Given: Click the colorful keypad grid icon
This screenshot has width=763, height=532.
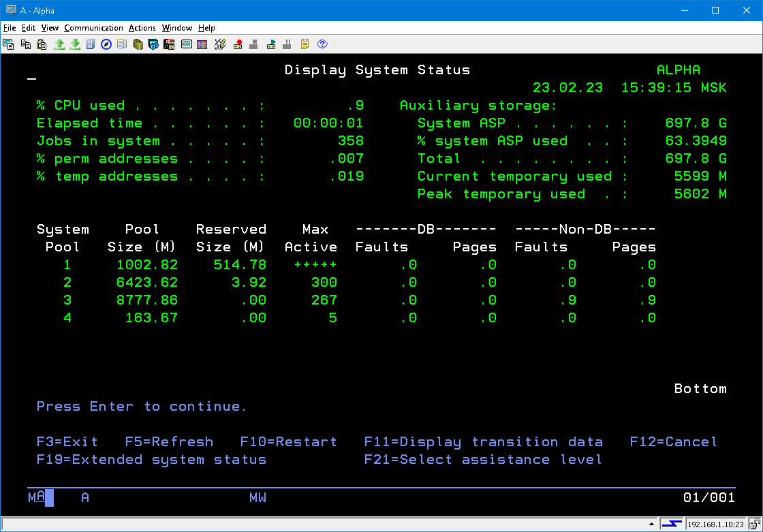Looking at the screenshot, I should (202, 44).
